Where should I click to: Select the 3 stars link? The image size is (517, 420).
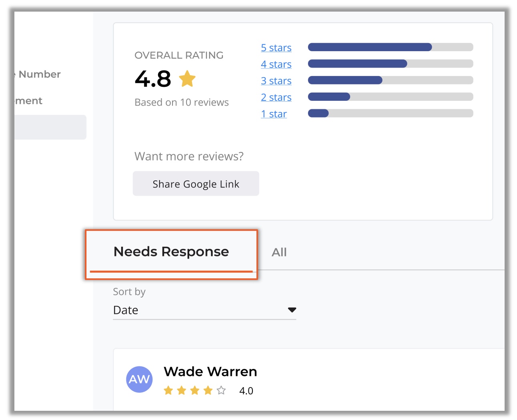276,81
